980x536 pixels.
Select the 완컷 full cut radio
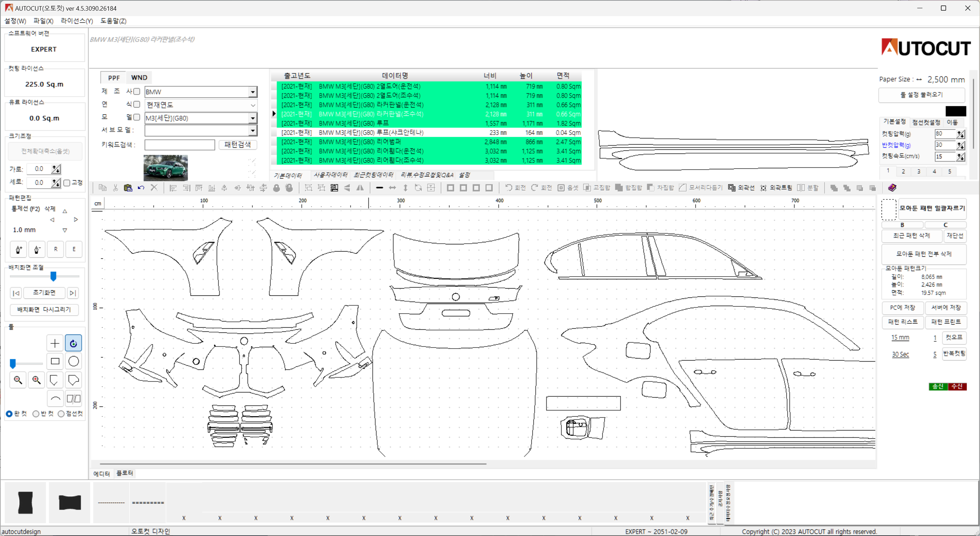(9, 414)
